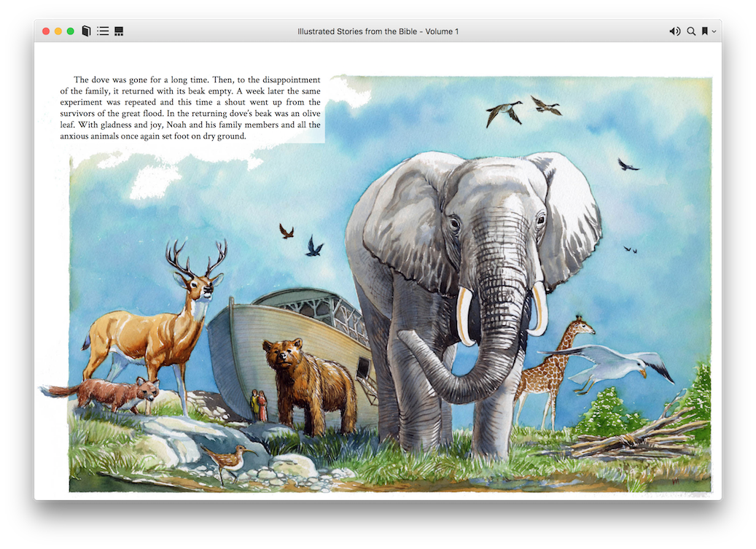Open search with magnifying glass icon
Viewport: 756px width, 549px height.
[691, 31]
